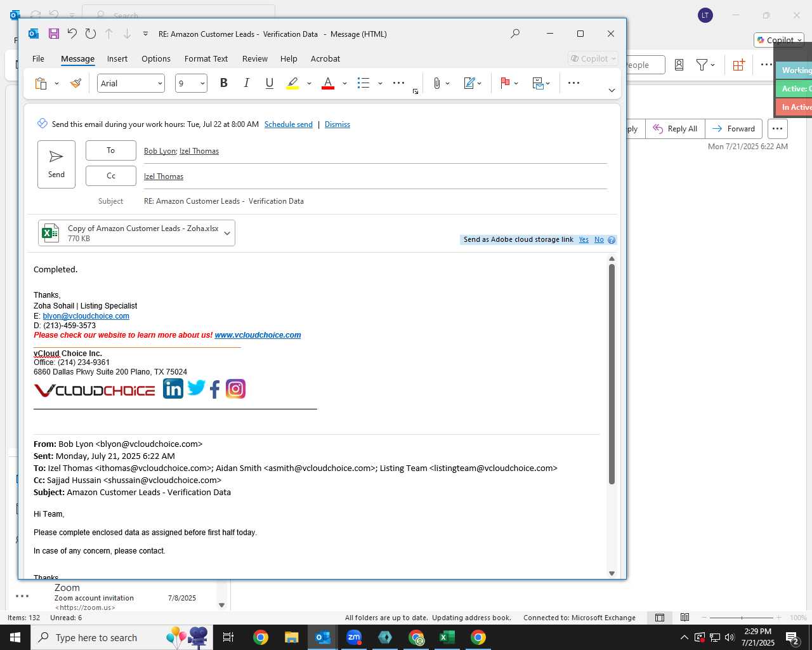Open the font color dropdown arrow
812x650 pixels.
pyautogui.click(x=344, y=83)
